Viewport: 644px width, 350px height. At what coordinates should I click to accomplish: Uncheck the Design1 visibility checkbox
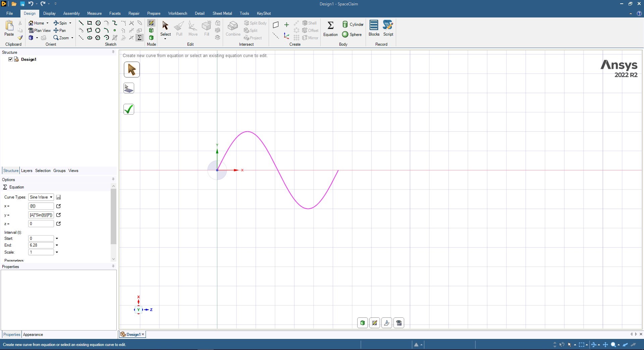click(x=10, y=59)
